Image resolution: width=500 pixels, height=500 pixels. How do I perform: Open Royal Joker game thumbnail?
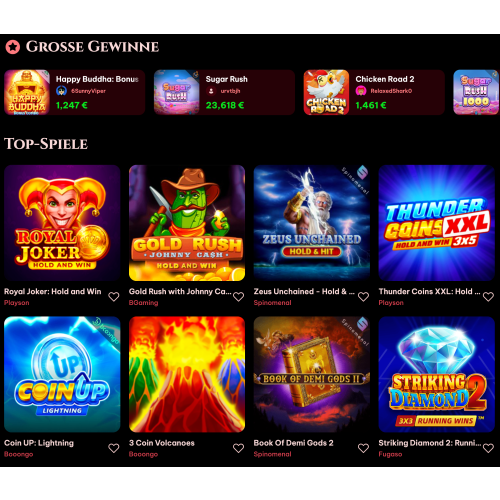[62, 223]
